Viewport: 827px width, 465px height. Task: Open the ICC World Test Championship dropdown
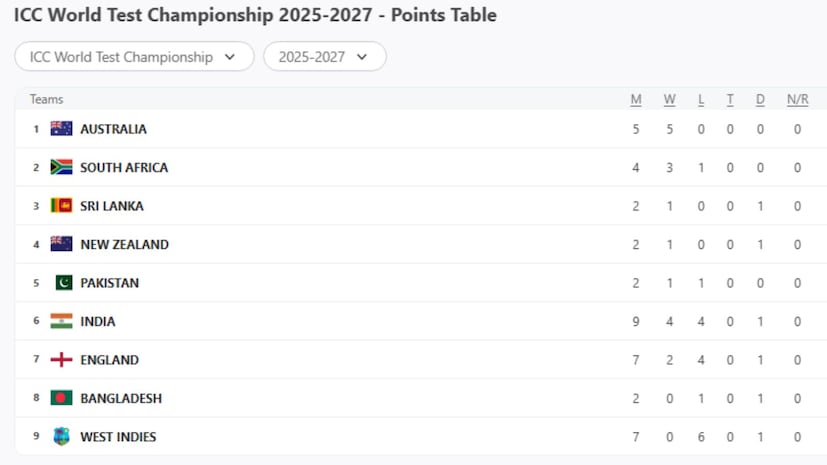pos(134,57)
